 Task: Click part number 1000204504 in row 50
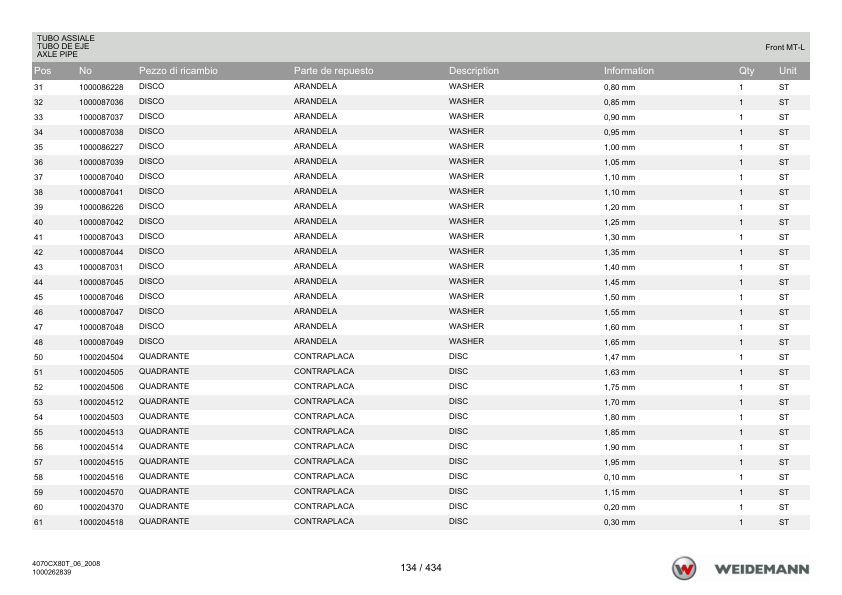click(101, 357)
